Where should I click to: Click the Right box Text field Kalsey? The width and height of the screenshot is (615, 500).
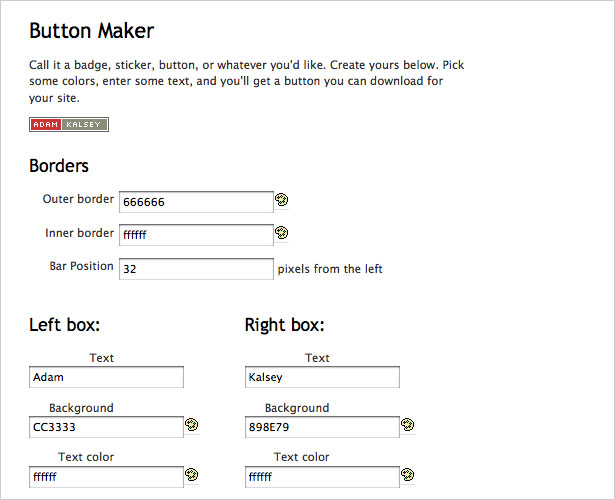pos(322,377)
